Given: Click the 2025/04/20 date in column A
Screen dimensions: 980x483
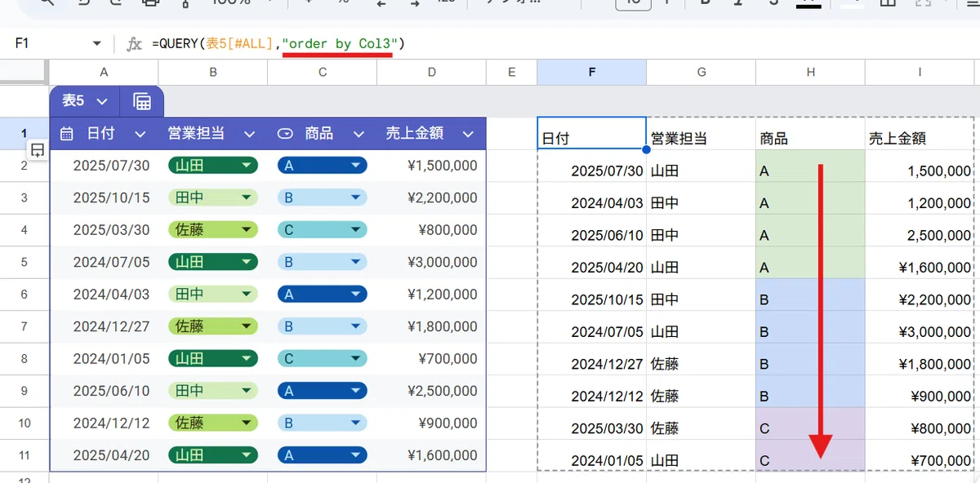Looking at the screenshot, I should (104, 455).
